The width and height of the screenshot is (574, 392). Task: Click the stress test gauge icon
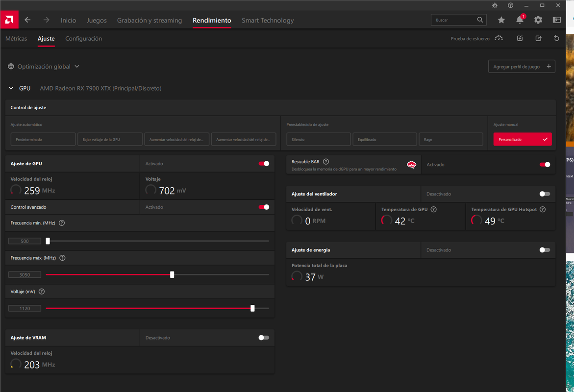click(499, 38)
